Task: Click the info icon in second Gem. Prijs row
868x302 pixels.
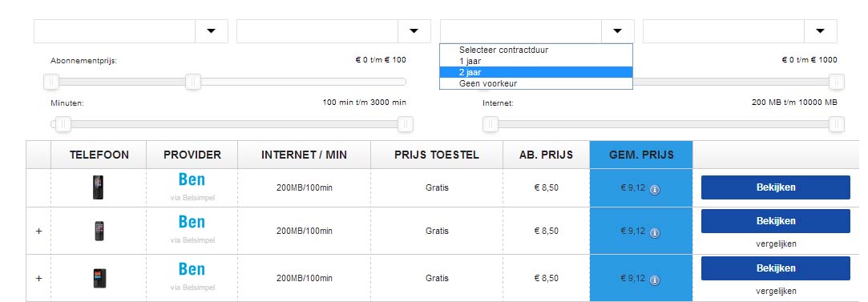Action: pyautogui.click(x=655, y=233)
